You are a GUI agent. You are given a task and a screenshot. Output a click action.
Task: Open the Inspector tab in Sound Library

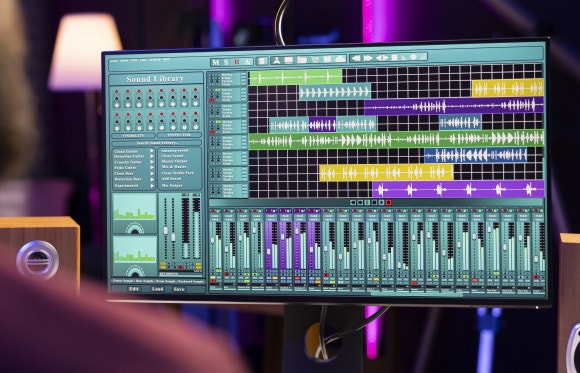point(179,135)
